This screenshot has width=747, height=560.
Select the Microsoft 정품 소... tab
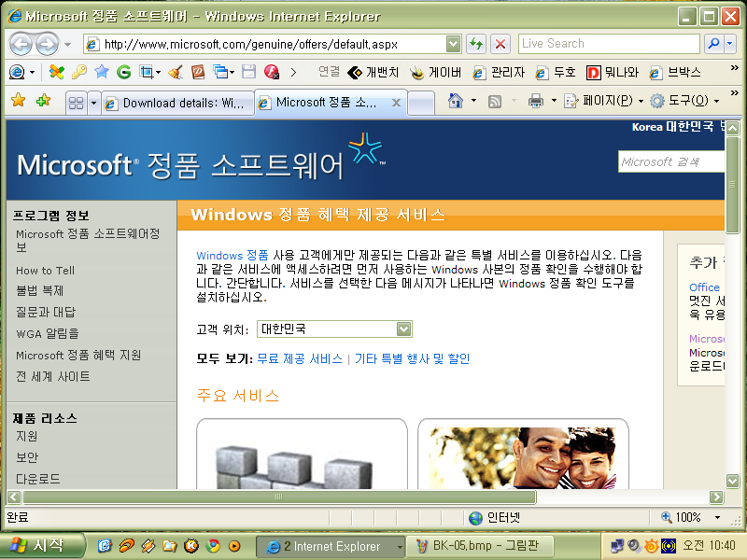click(x=326, y=103)
